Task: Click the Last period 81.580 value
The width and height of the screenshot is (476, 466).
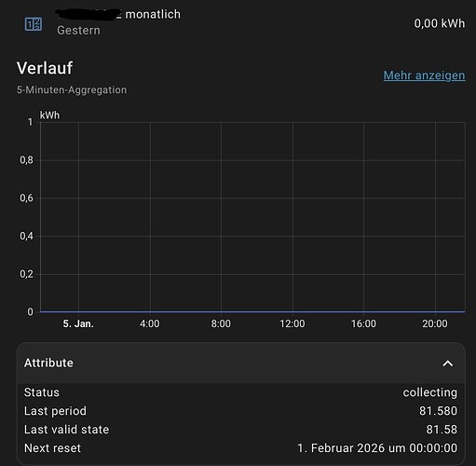Action: [438, 411]
